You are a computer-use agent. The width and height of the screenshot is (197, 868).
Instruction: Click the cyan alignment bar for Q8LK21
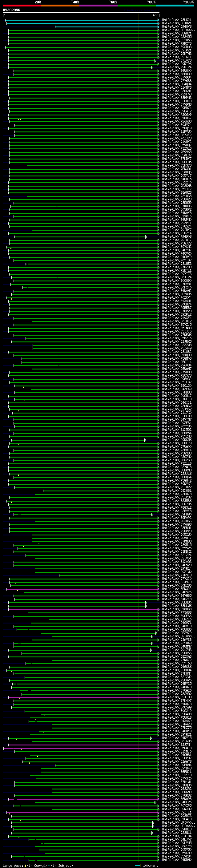(82, 20)
